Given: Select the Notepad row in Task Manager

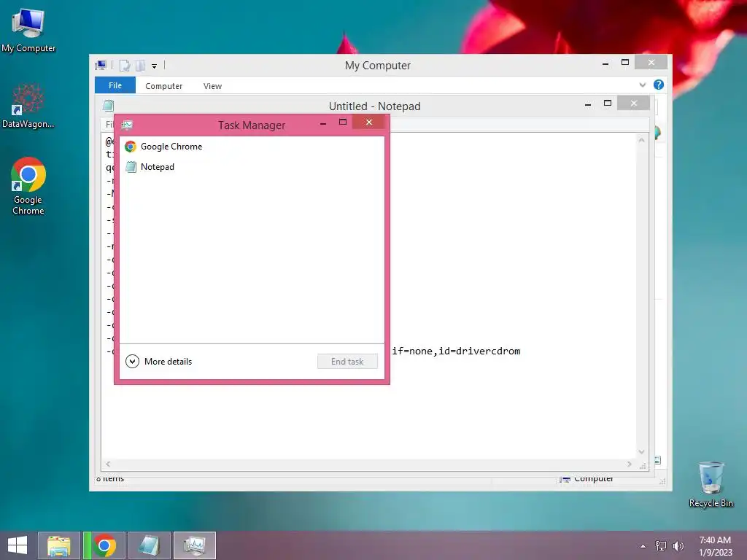Looking at the screenshot, I should (252, 167).
